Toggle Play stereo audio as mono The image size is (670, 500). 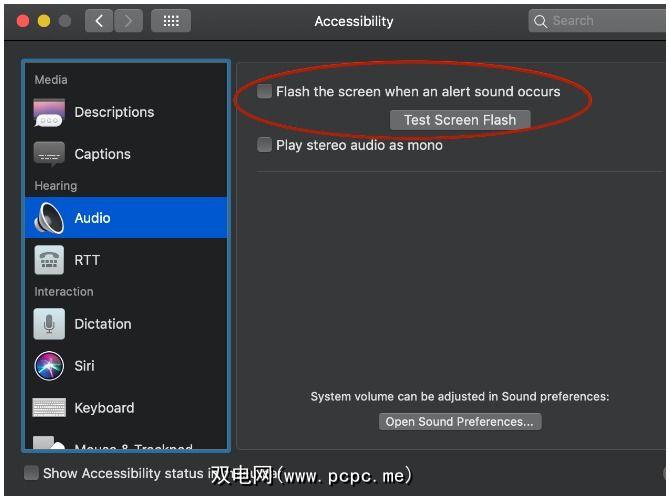[265, 145]
